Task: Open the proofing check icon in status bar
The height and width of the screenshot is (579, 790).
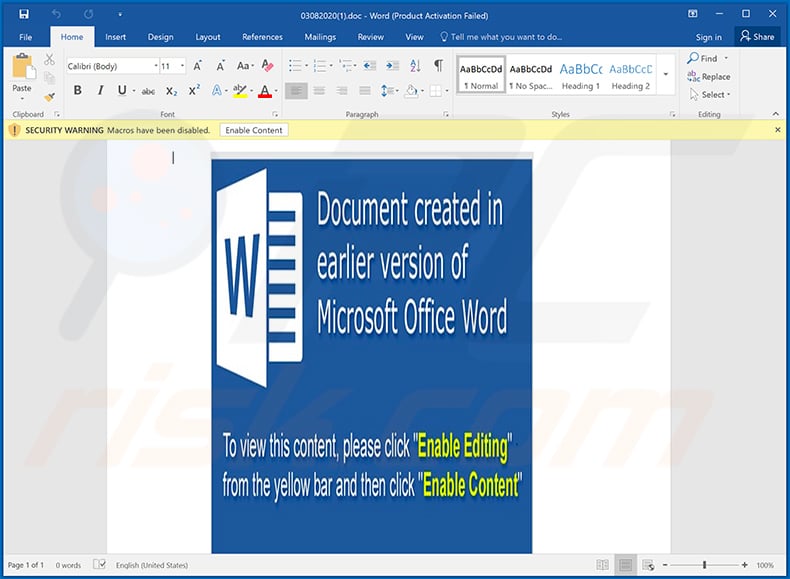Action: 100,564
